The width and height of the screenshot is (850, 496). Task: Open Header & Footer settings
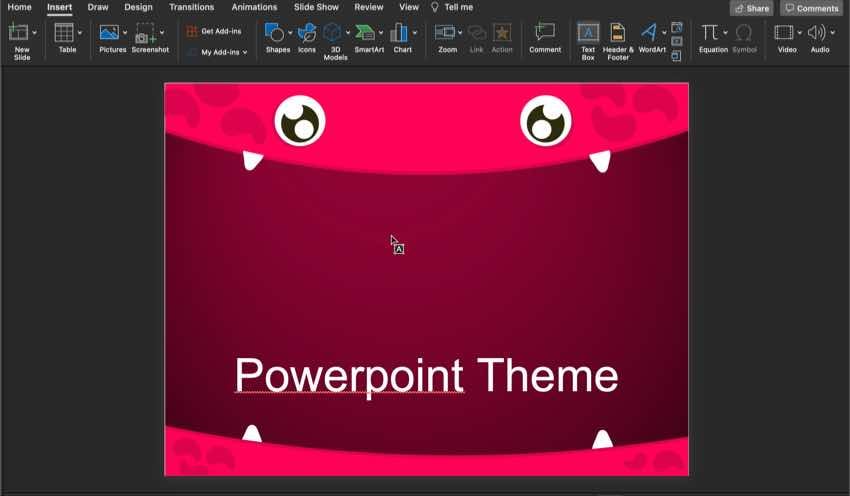(x=618, y=33)
